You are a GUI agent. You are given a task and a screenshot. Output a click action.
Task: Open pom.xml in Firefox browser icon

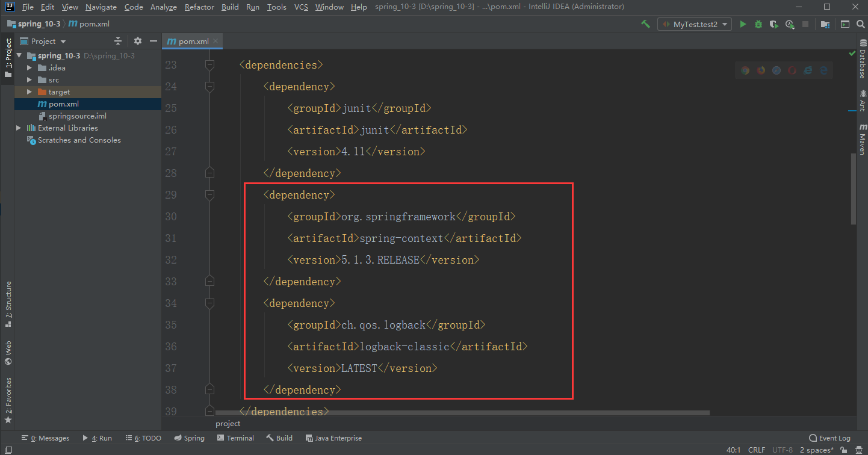point(761,70)
